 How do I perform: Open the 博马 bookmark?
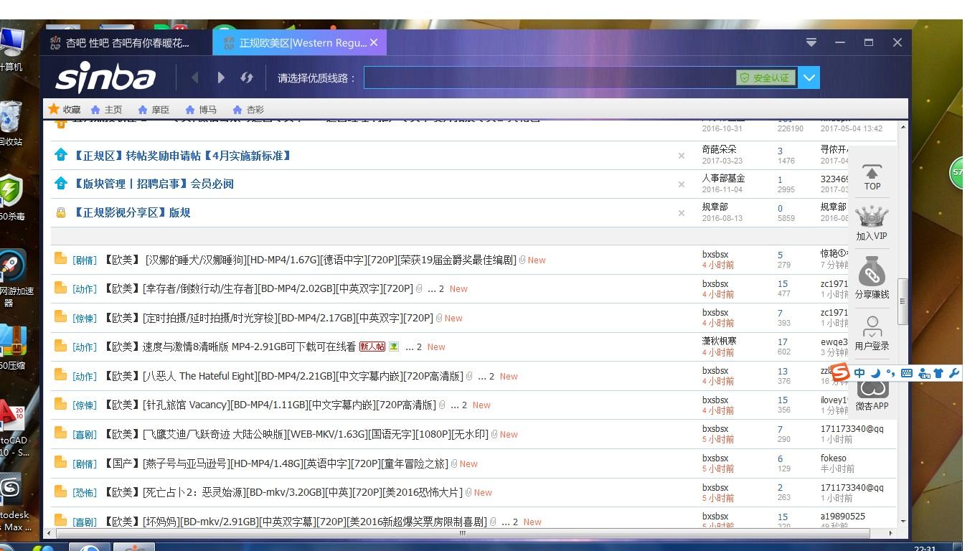(201, 110)
